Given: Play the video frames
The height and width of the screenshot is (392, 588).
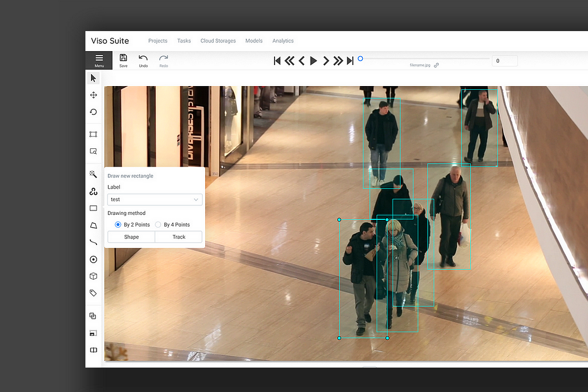Looking at the screenshot, I should tap(313, 61).
